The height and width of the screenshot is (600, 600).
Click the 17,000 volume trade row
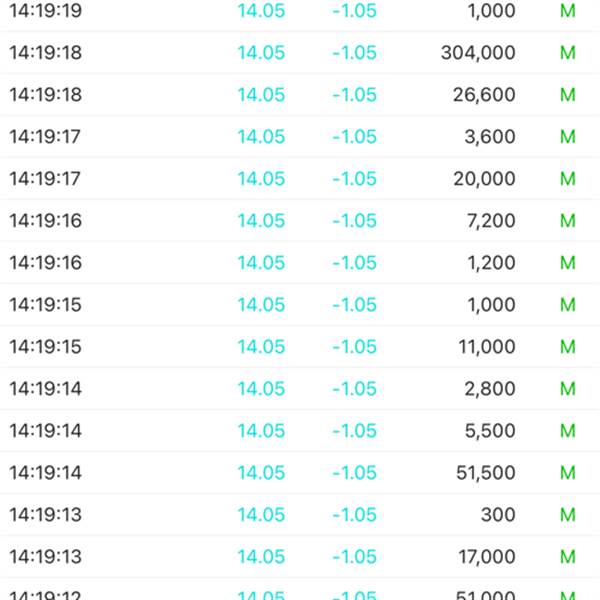click(x=300, y=557)
